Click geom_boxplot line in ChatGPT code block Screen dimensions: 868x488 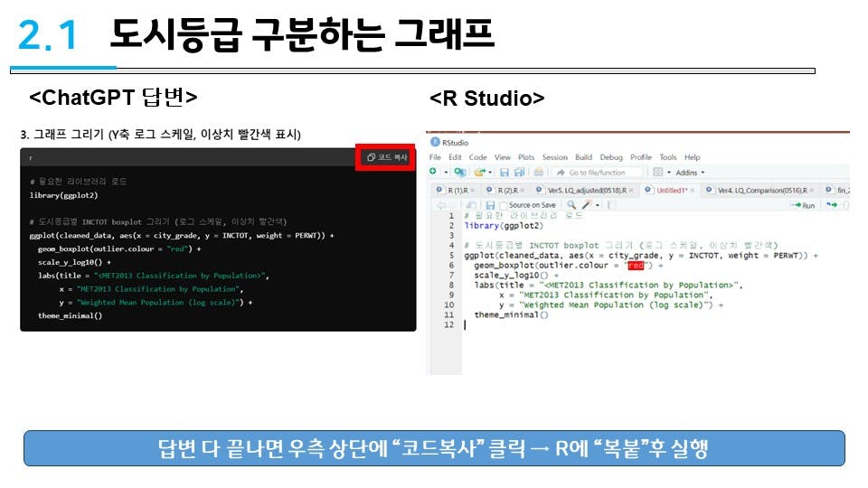[119, 249]
